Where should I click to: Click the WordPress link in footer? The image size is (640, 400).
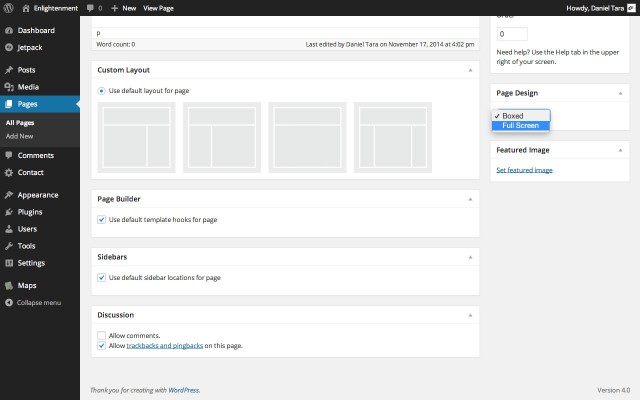coord(183,390)
